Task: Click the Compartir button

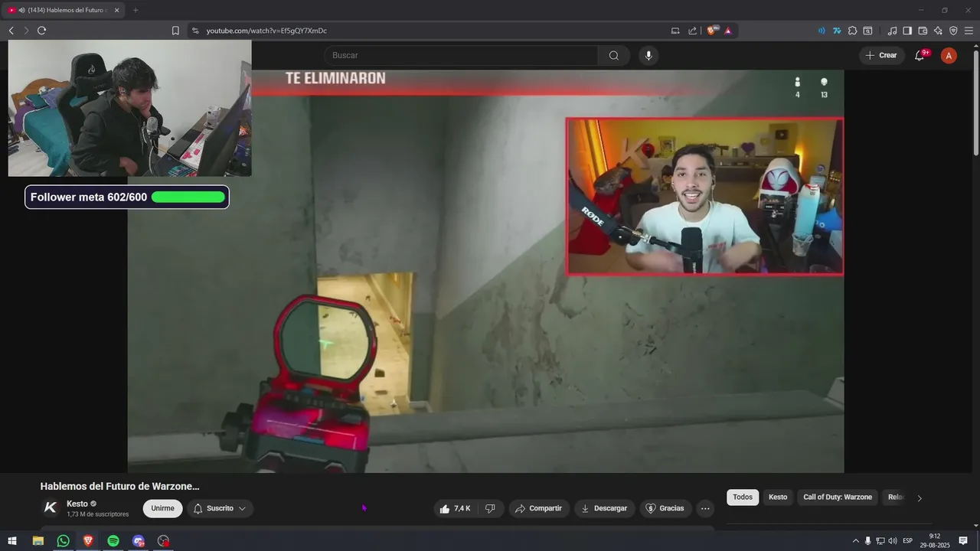Action: 539,508
